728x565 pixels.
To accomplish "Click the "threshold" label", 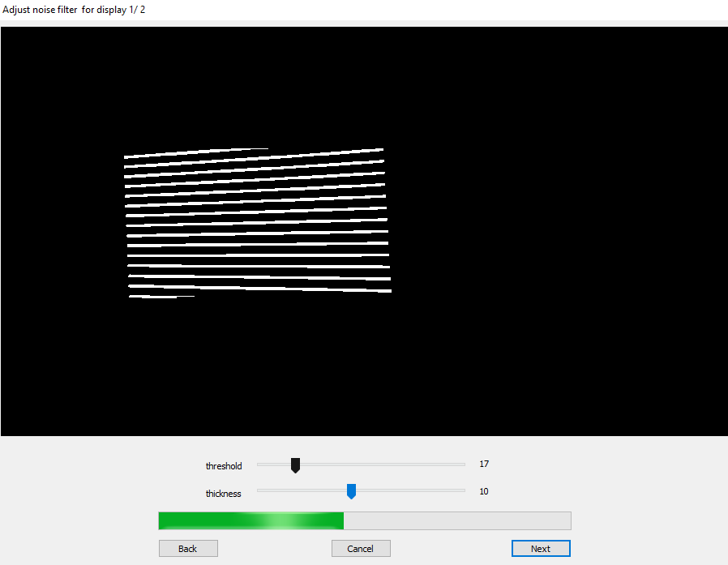I will pyautogui.click(x=224, y=466).
